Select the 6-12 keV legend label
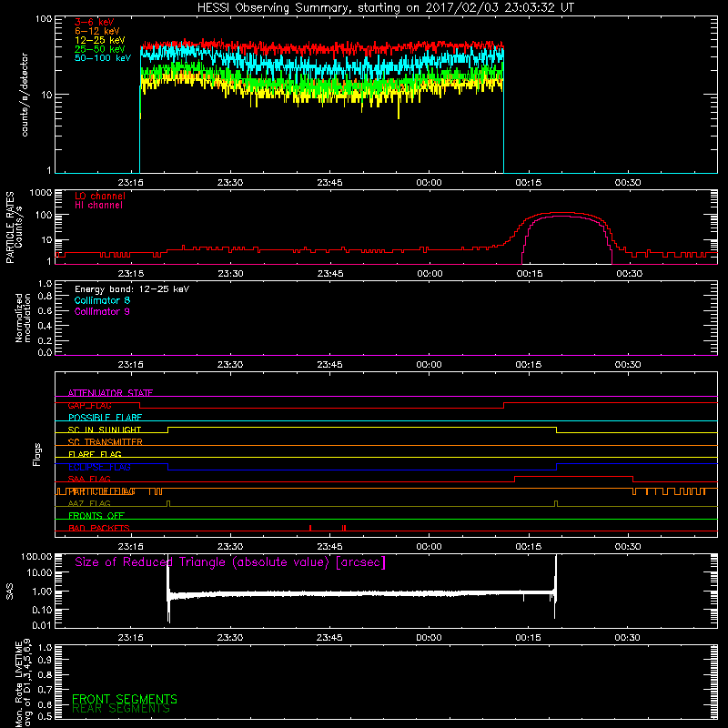 (97, 31)
